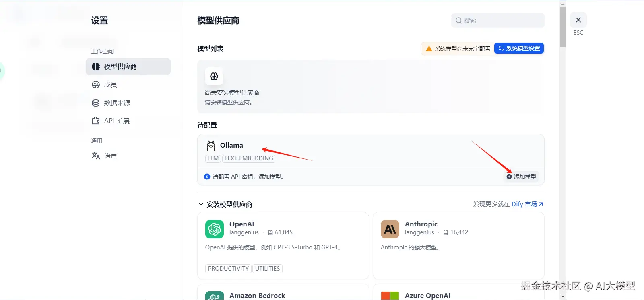This screenshot has width=644, height=300.
Task: Open the Anthropic provider card title
Action: click(x=421, y=224)
